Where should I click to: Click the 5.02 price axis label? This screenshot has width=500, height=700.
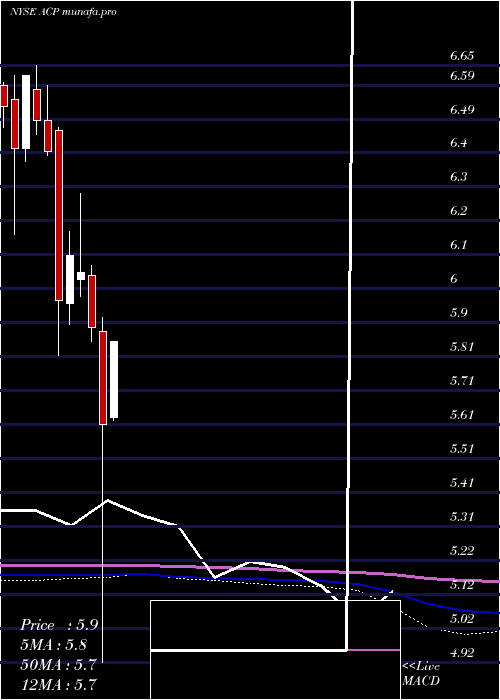pos(462,619)
